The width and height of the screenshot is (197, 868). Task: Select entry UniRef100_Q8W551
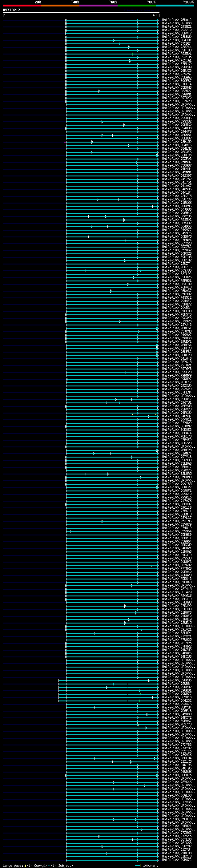pos(177,135)
